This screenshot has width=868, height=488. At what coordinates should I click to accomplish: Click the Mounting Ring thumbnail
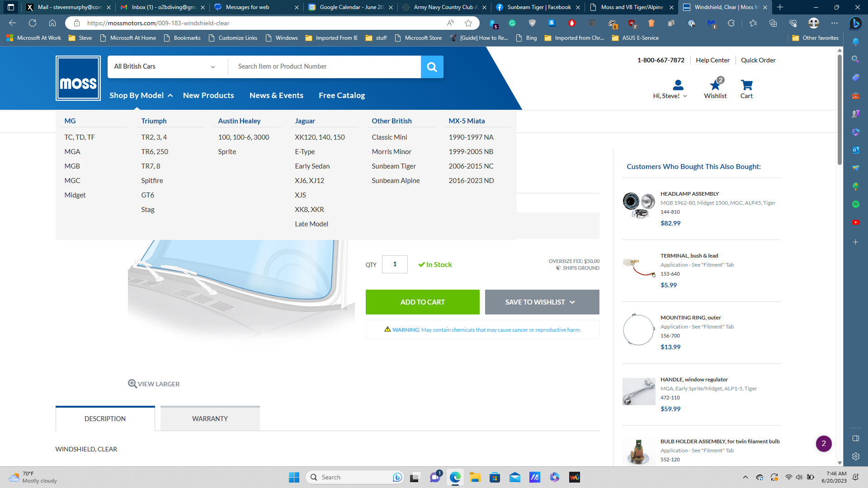point(639,329)
